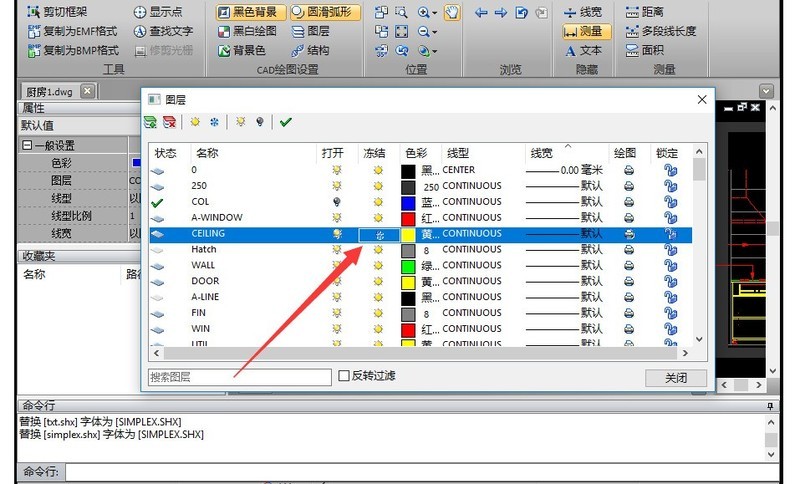Image resolution: width=800 pixels, height=484 pixels.
Task: Collapse the 一般设置 general settings section
Action: (x=27, y=145)
